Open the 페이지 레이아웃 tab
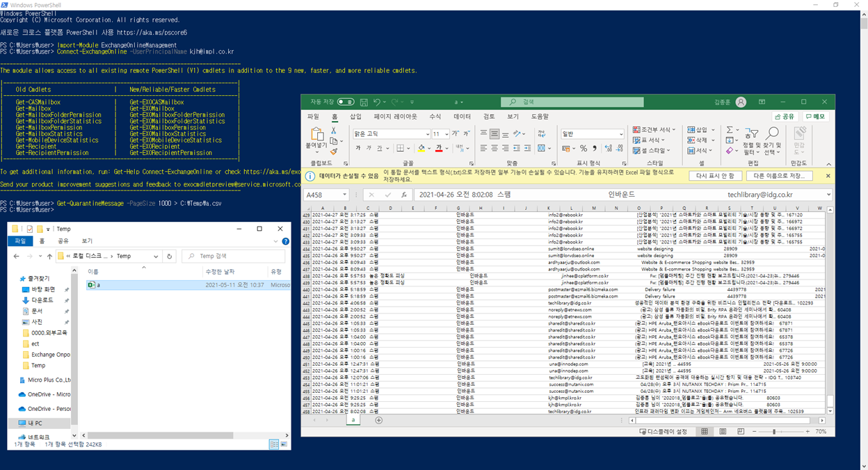This screenshot has height=470, width=868. click(395, 117)
